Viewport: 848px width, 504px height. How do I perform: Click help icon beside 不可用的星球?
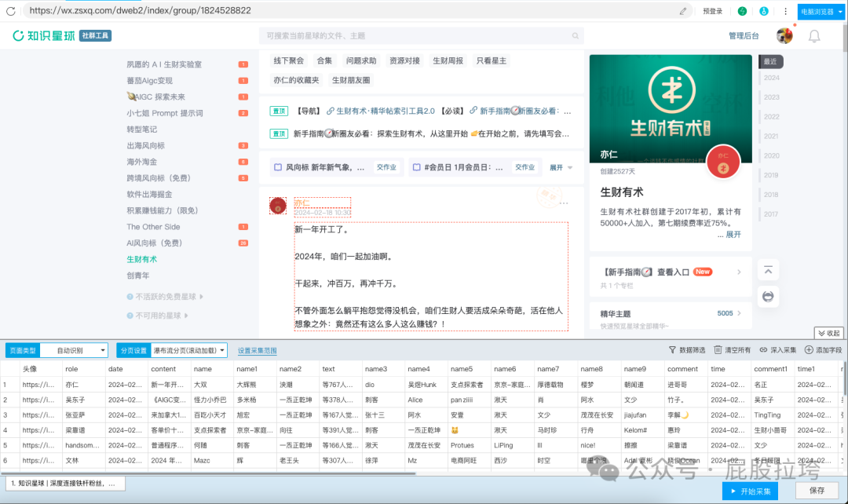(x=130, y=316)
